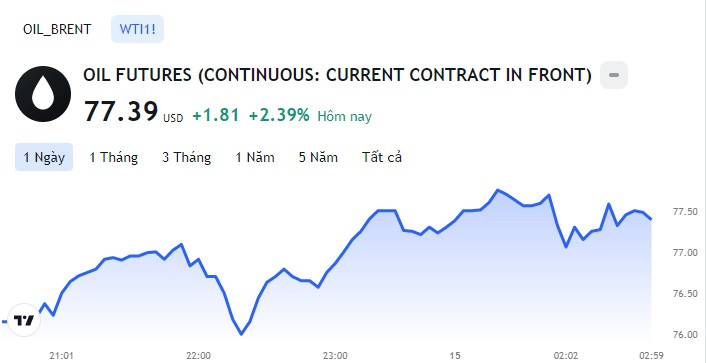Click the +1.81 price change value
706x363 pixels.
216,115
